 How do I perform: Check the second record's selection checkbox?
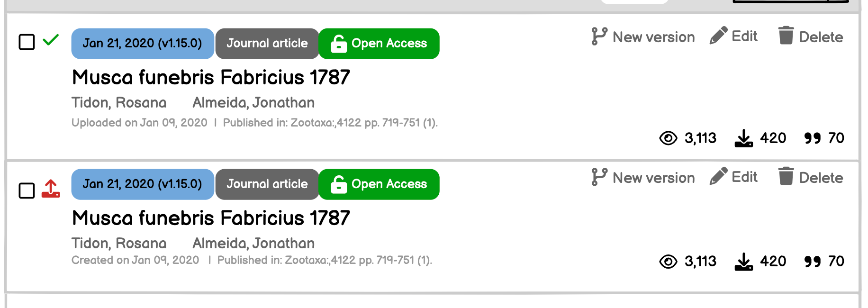pos(26,190)
